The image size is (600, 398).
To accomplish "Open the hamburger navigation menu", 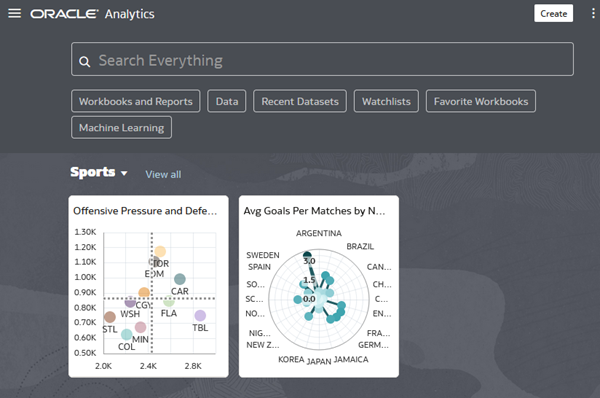I will pos(15,13).
